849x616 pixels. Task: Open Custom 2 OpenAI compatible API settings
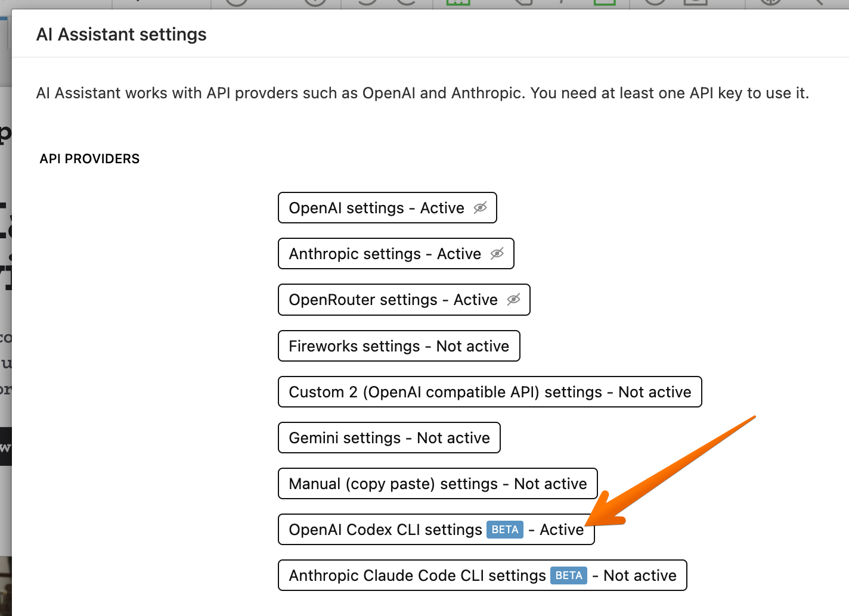[x=489, y=392]
